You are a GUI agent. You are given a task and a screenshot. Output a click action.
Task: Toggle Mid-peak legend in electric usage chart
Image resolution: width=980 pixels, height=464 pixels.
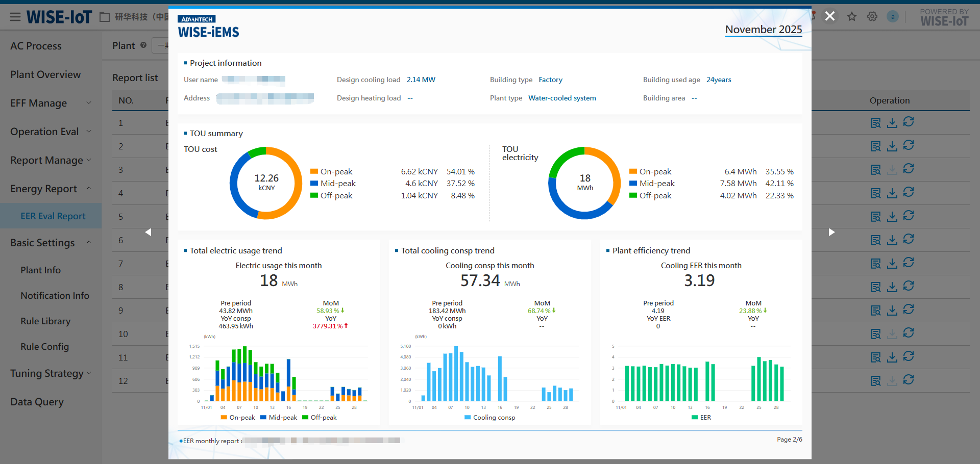coord(279,418)
